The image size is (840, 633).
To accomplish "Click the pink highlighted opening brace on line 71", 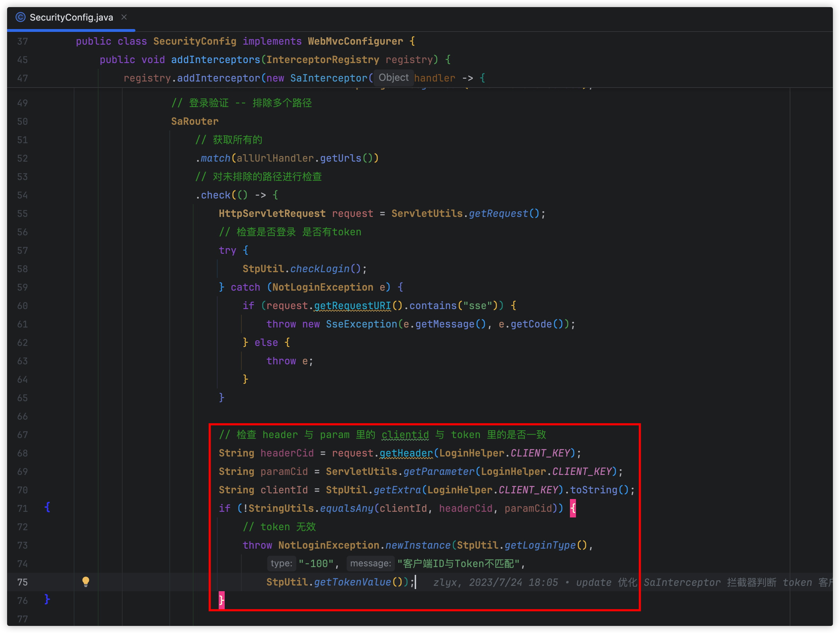I will [x=573, y=508].
